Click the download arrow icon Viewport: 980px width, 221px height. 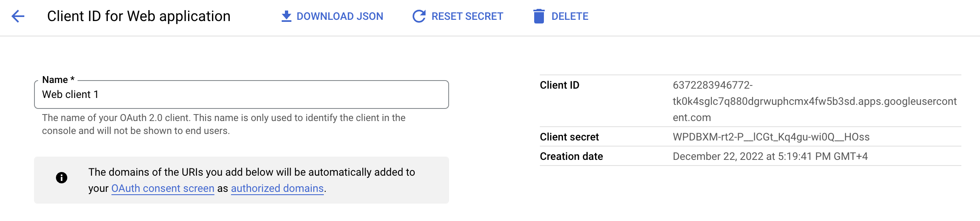pyautogui.click(x=286, y=16)
